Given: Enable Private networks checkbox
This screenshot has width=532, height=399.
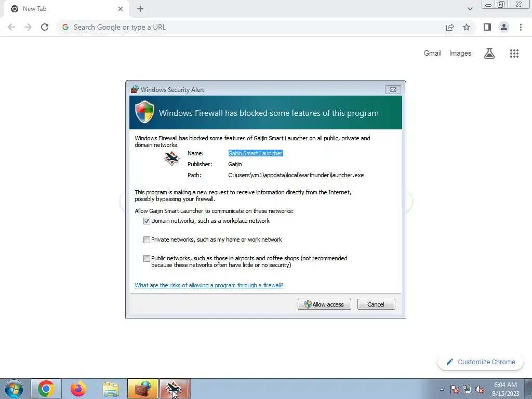Looking at the screenshot, I should click(147, 240).
